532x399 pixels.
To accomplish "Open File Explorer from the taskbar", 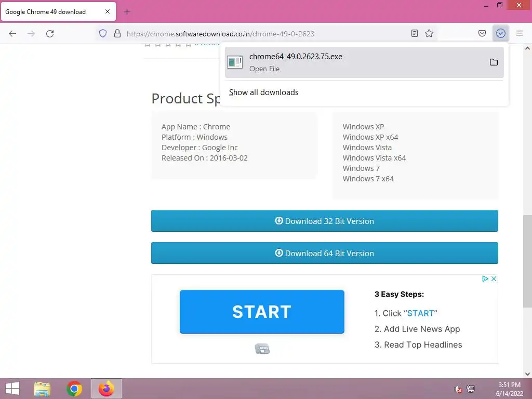I will [42, 389].
